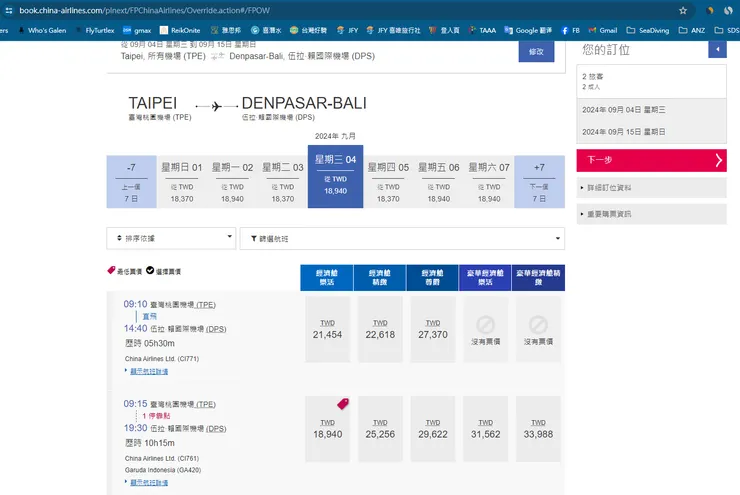Expand detailed booking information section

651,187
